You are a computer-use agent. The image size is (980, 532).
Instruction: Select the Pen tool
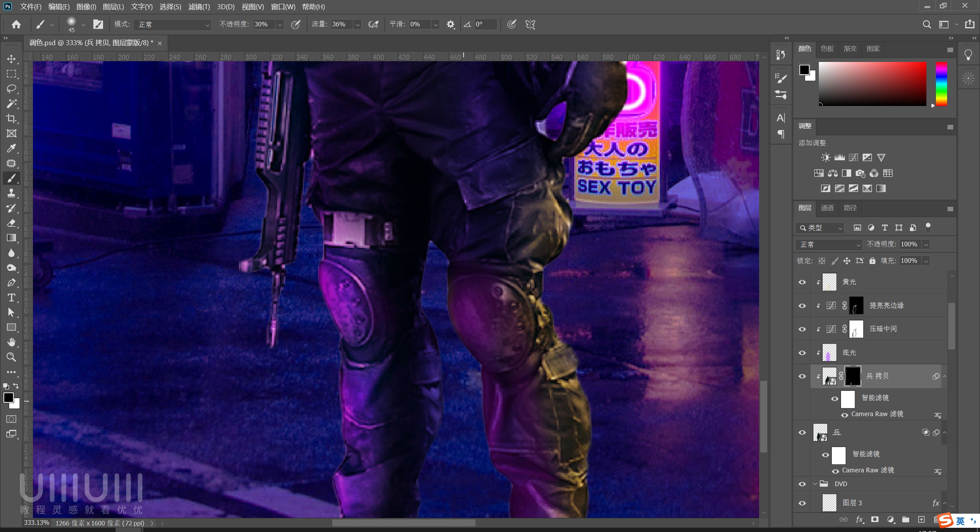11,283
